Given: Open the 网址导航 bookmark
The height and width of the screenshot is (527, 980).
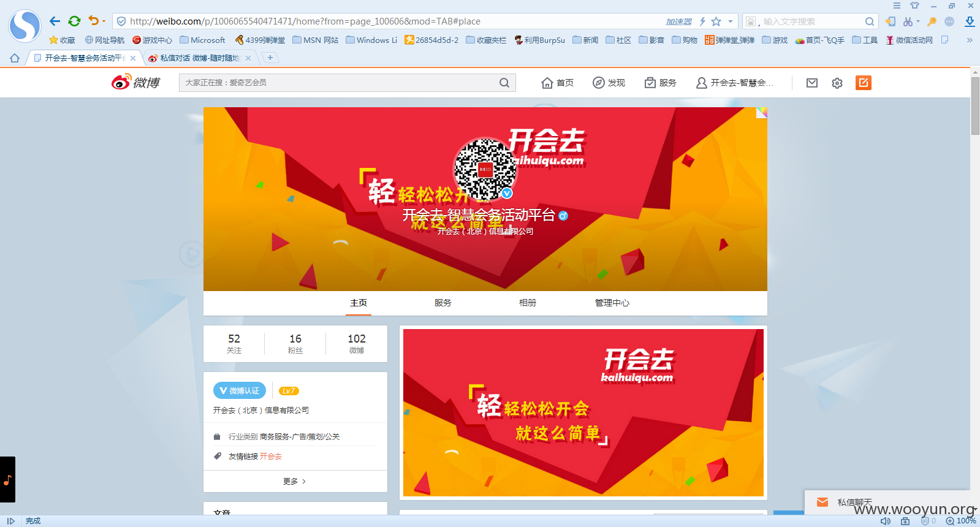Looking at the screenshot, I should 105,40.
